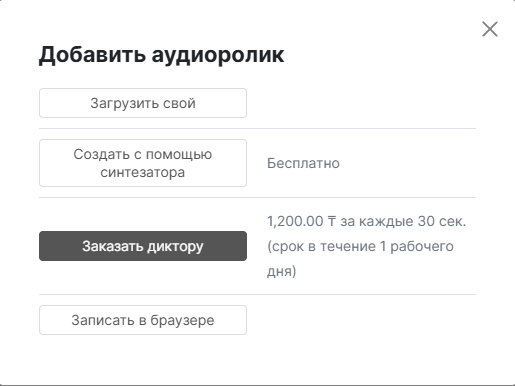Click the Добавить аудиоролик heading
This screenshot has height=386, width=515.
click(162, 55)
